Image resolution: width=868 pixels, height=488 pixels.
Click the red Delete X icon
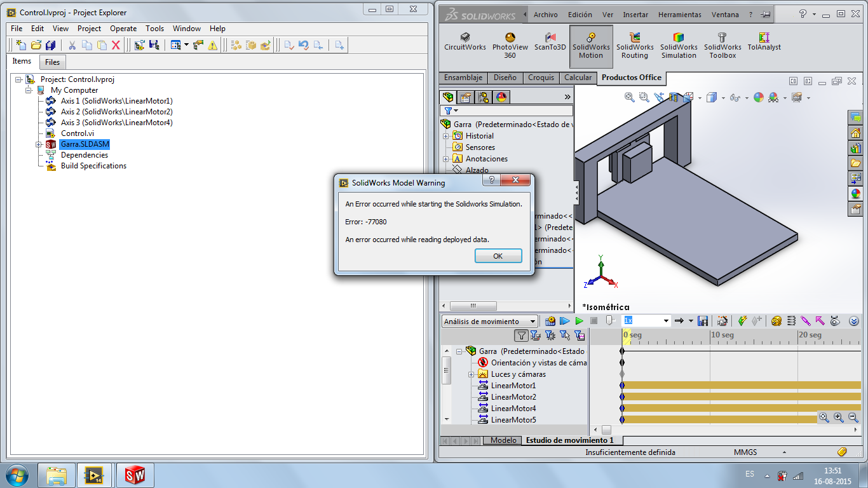point(116,45)
